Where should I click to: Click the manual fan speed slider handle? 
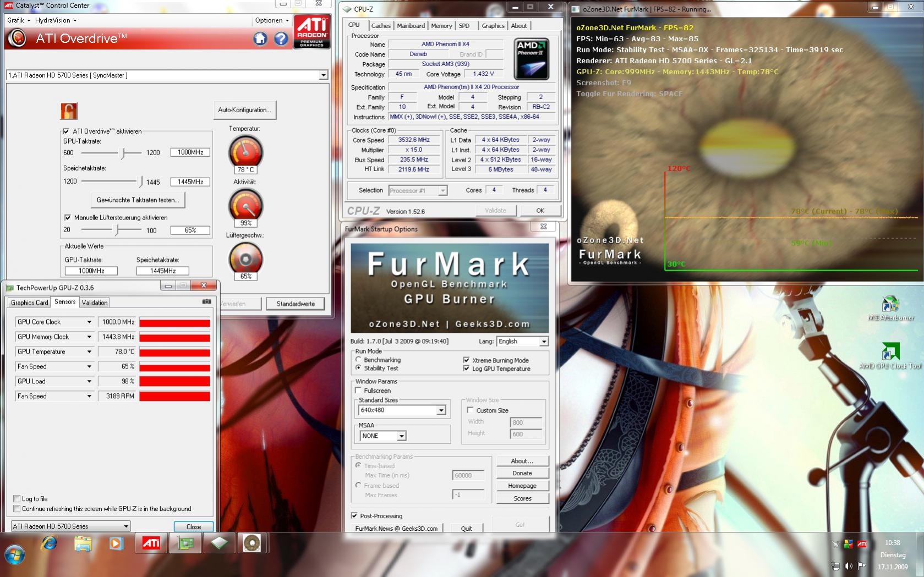(117, 229)
